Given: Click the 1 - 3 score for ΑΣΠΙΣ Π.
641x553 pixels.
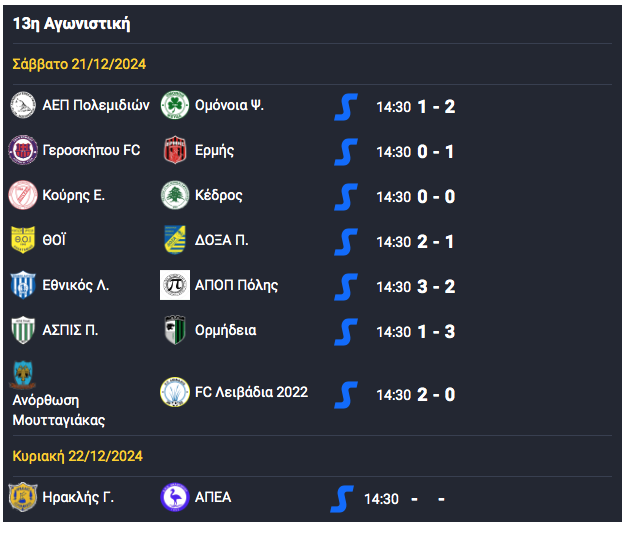Looking at the screenshot, I should point(436,331).
